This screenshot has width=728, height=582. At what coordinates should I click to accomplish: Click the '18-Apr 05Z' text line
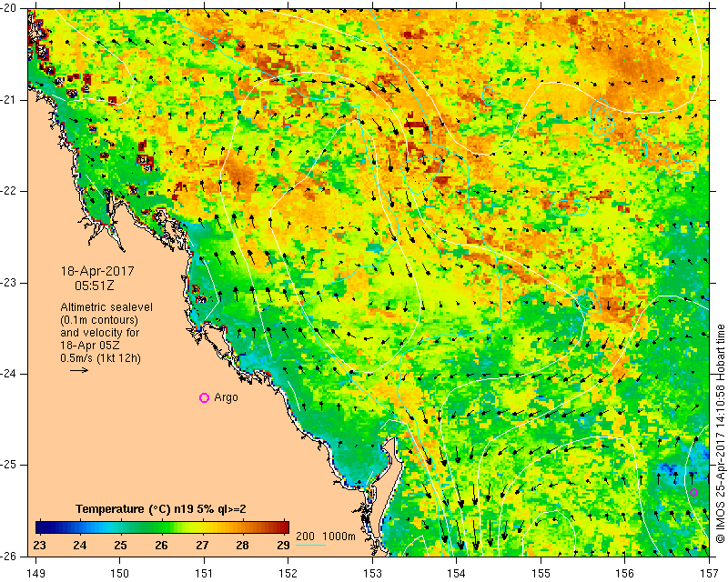coord(88,346)
